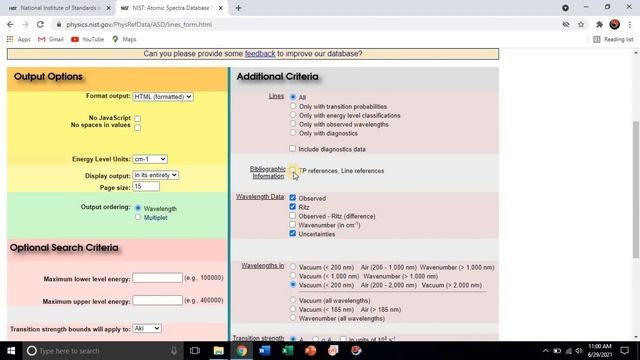Switch to Chrome on taskbar
This screenshot has height=360, width=640.
tap(242, 351)
